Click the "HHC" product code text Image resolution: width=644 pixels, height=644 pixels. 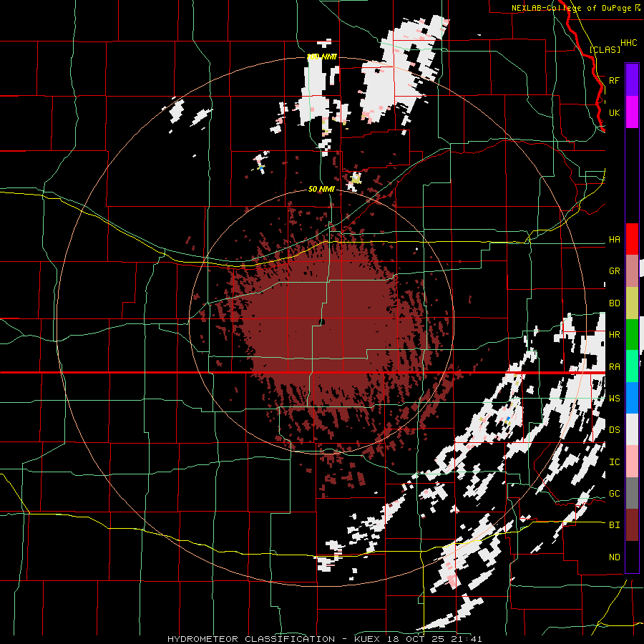[628, 43]
